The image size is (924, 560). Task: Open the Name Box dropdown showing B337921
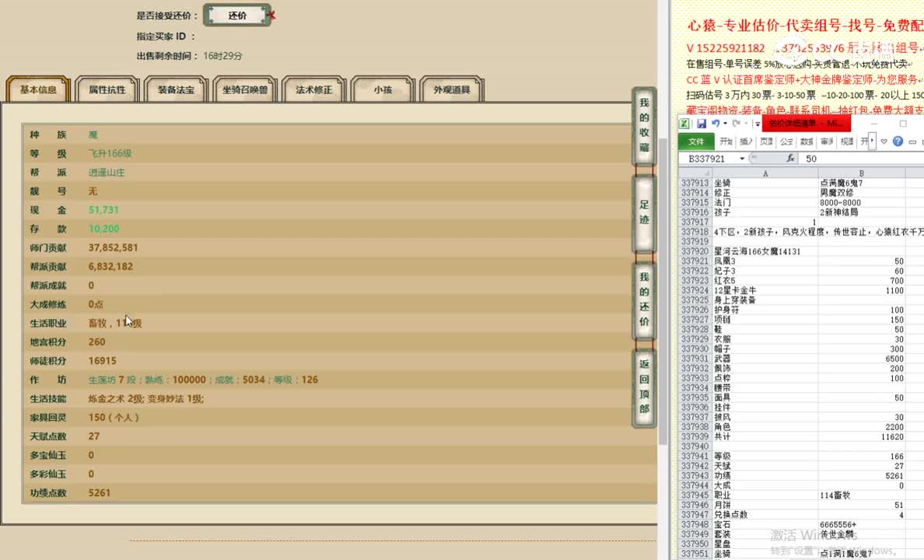[741, 159]
